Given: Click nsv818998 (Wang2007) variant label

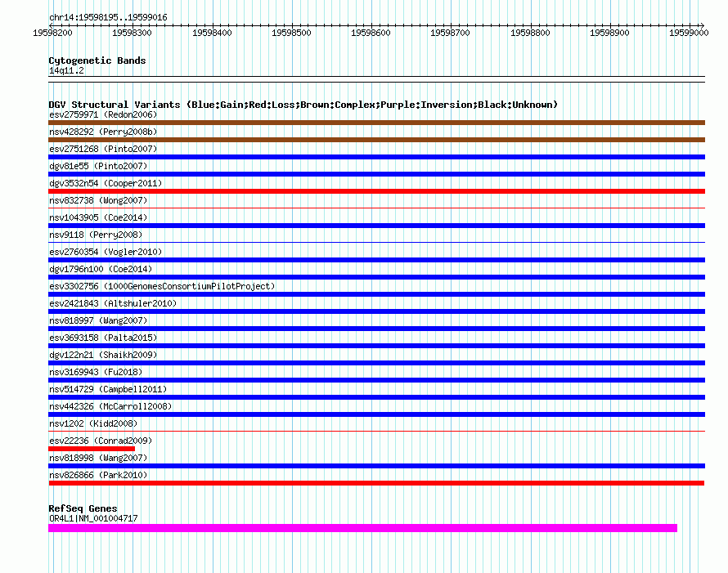Looking at the screenshot, I should 98,458.
